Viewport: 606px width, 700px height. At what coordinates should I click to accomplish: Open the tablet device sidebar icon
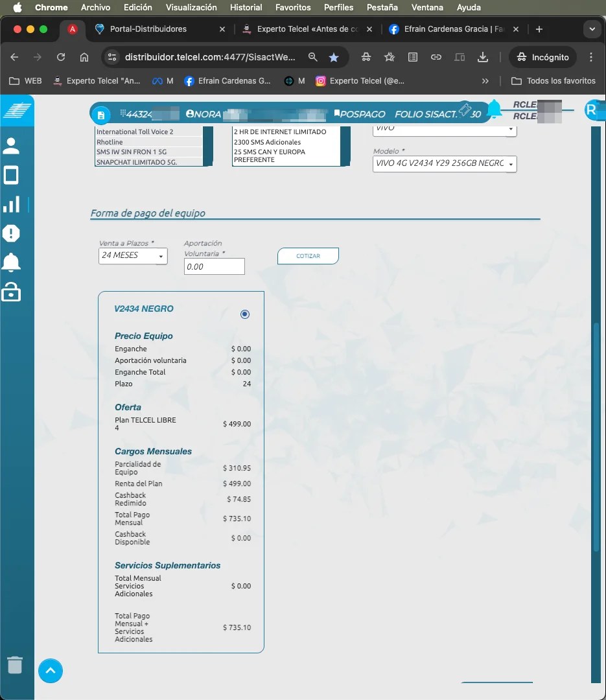point(11,175)
